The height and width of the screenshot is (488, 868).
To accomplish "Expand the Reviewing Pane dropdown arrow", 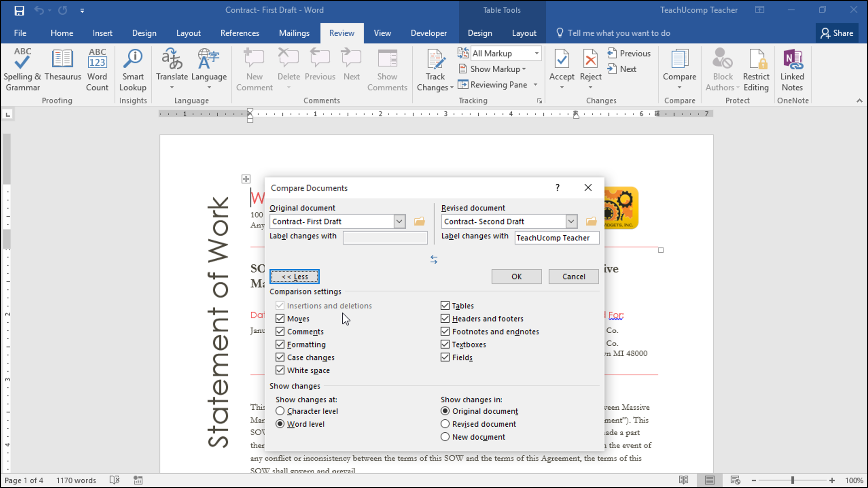I will tap(535, 85).
